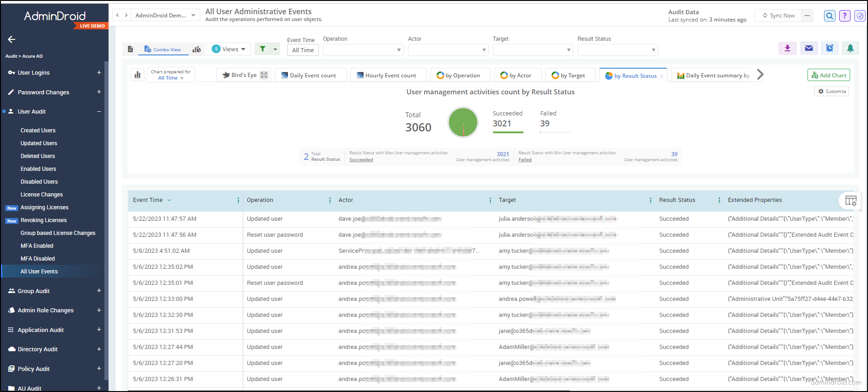The height and width of the screenshot is (392, 868).
Task: Click the All Time event filter
Action: [x=303, y=50]
